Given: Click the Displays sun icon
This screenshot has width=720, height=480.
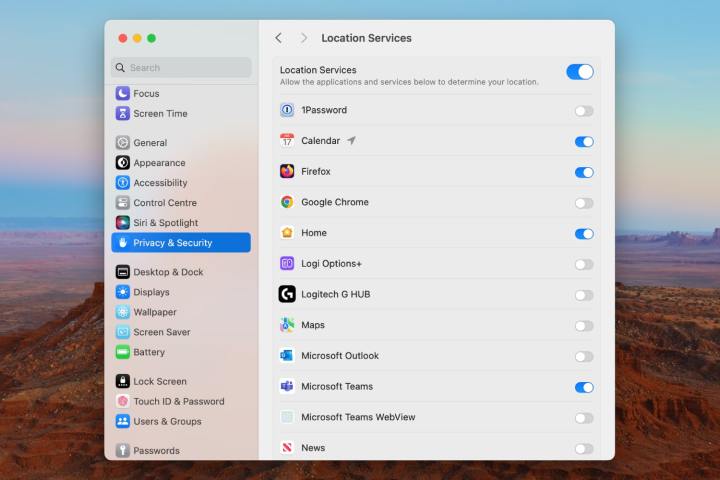Looking at the screenshot, I should click(x=123, y=292).
